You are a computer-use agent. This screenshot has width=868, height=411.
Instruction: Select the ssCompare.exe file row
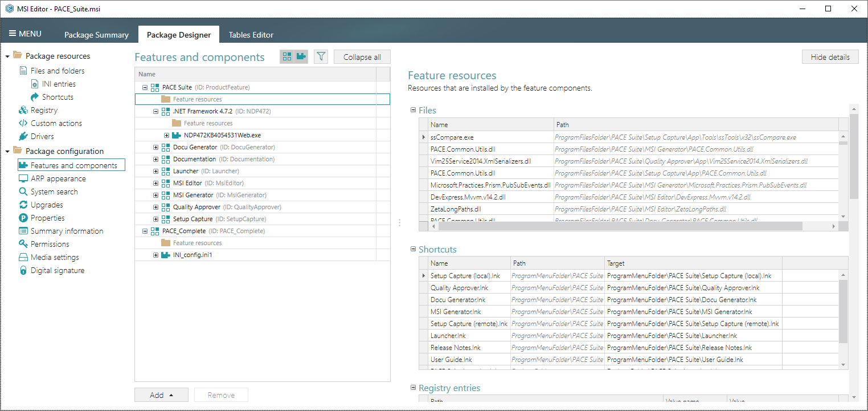click(x=629, y=137)
